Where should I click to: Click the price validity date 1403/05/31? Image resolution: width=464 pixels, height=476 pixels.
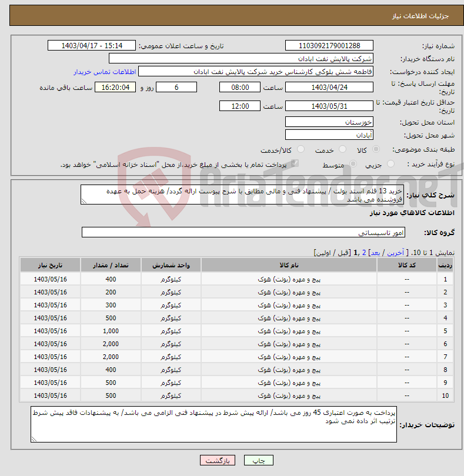tap(329, 106)
